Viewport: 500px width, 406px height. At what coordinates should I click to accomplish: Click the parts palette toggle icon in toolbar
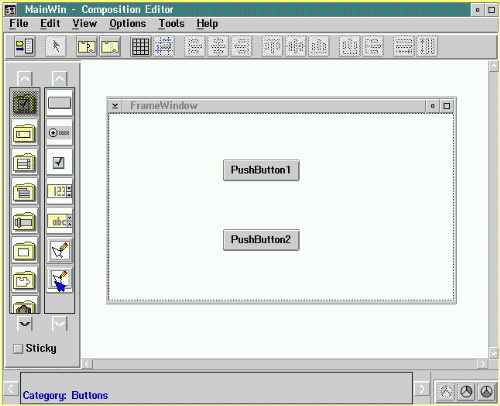[x=24, y=46]
